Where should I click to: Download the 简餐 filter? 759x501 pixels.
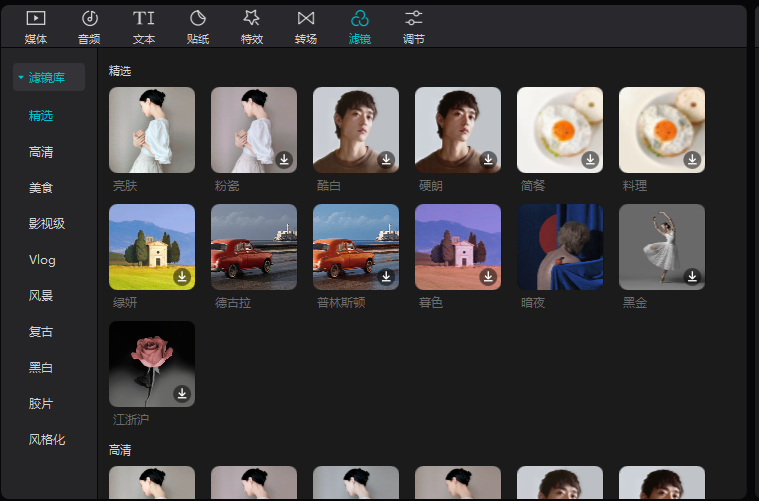[591, 159]
